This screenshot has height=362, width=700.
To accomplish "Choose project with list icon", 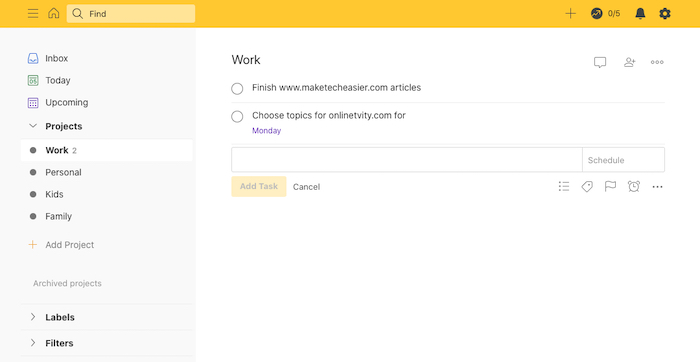I will tap(564, 187).
